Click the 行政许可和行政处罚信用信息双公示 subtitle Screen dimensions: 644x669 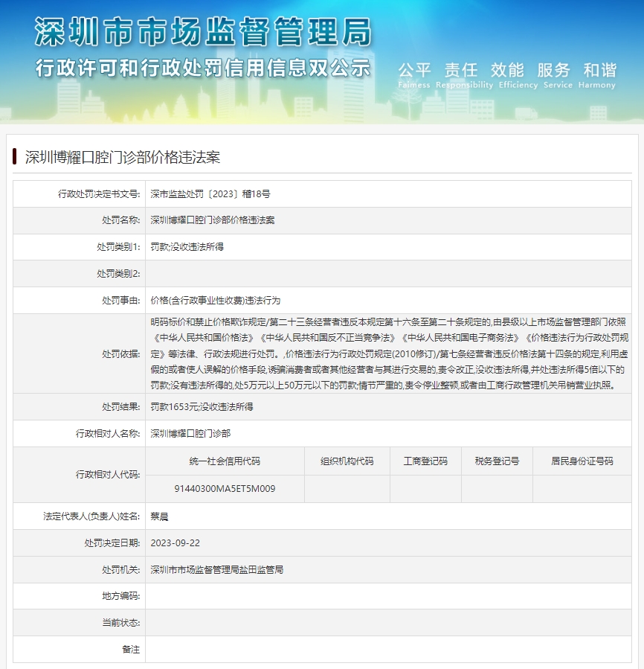(203, 68)
